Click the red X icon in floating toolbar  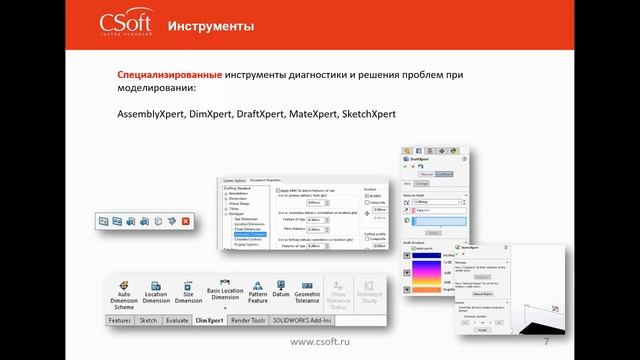(186, 221)
